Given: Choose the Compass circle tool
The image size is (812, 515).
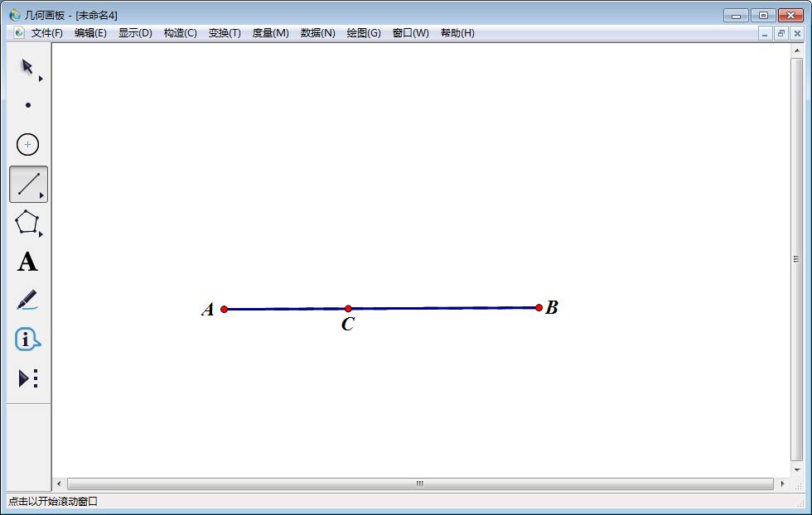Looking at the screenshot, I should coord(27,143).
